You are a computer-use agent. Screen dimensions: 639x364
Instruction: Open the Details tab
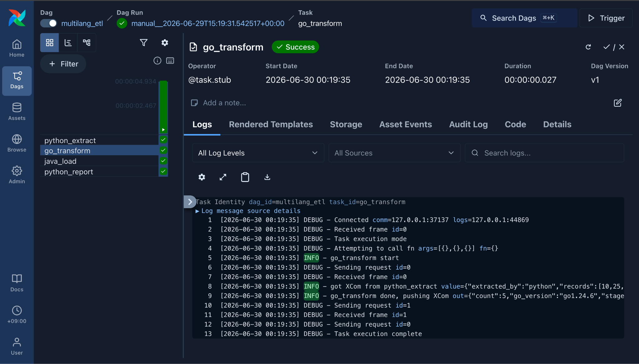[557, 124]
